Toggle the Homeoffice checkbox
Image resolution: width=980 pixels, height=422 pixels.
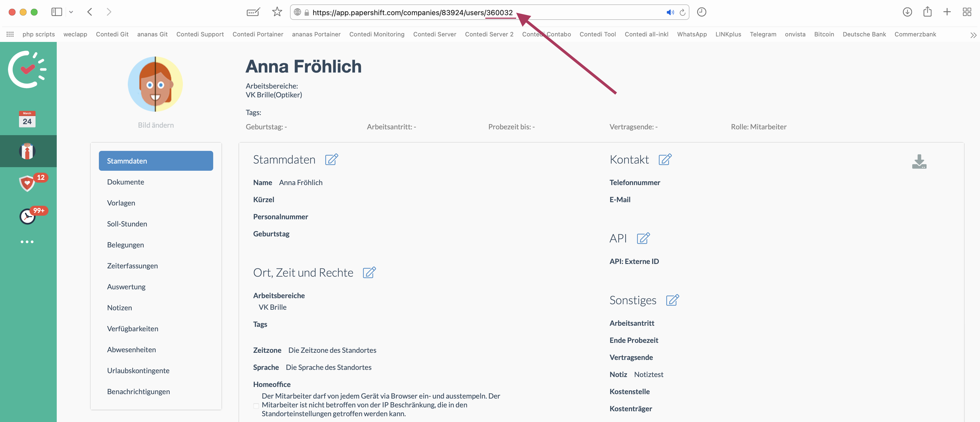[x=256, y=406]
